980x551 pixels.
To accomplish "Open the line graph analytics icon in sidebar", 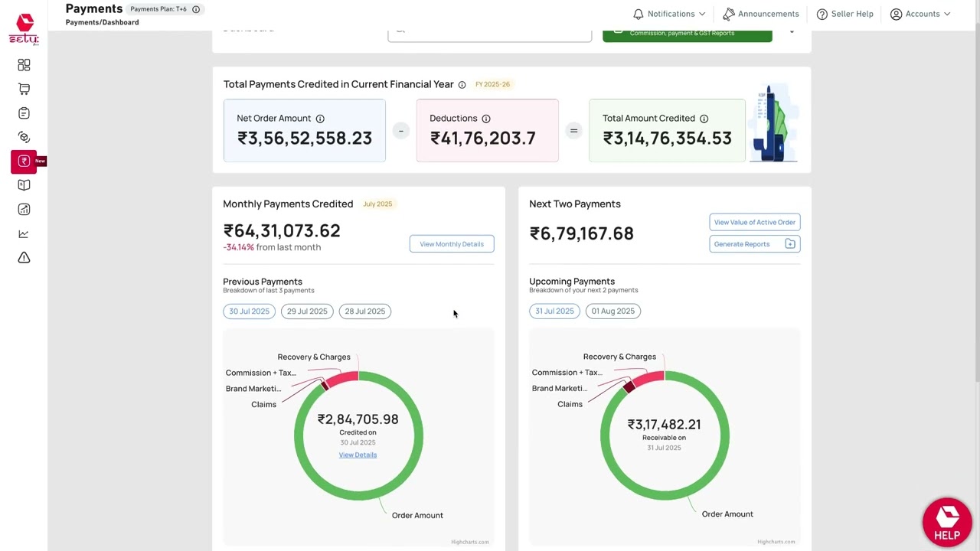I will pos(24,233).
